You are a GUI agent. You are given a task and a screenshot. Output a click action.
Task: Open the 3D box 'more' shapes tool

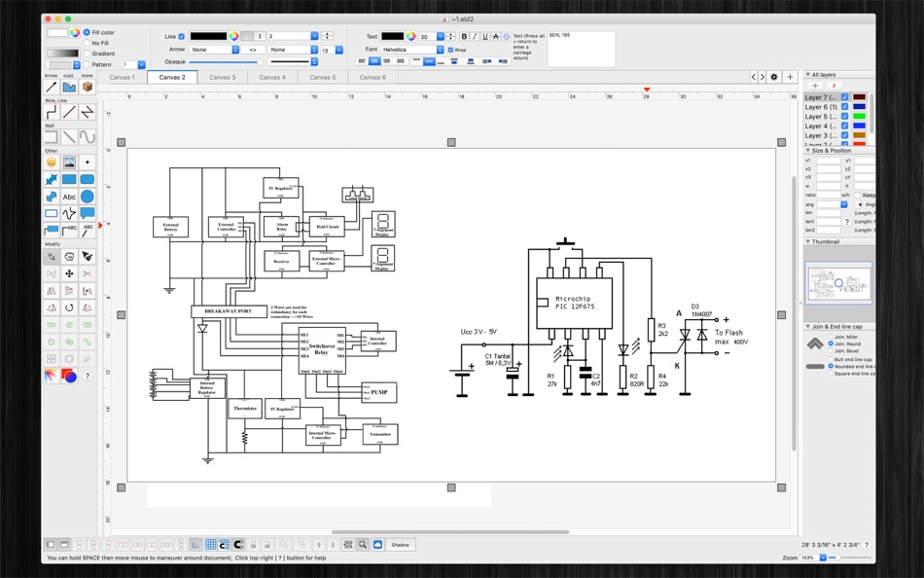click(x=88, y=88)
